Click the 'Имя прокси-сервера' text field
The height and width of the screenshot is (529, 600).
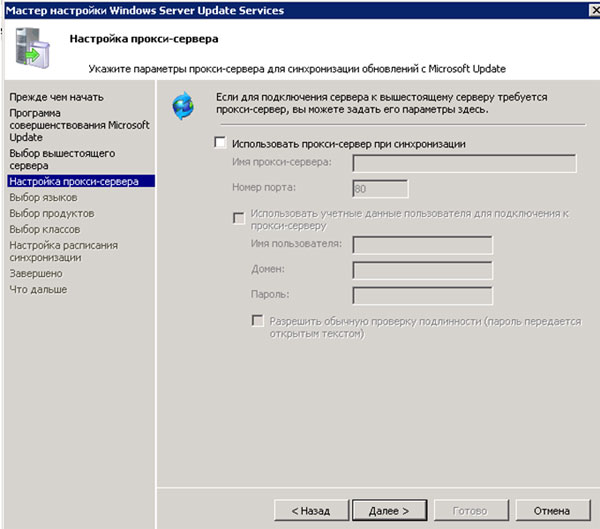[464, 164]
